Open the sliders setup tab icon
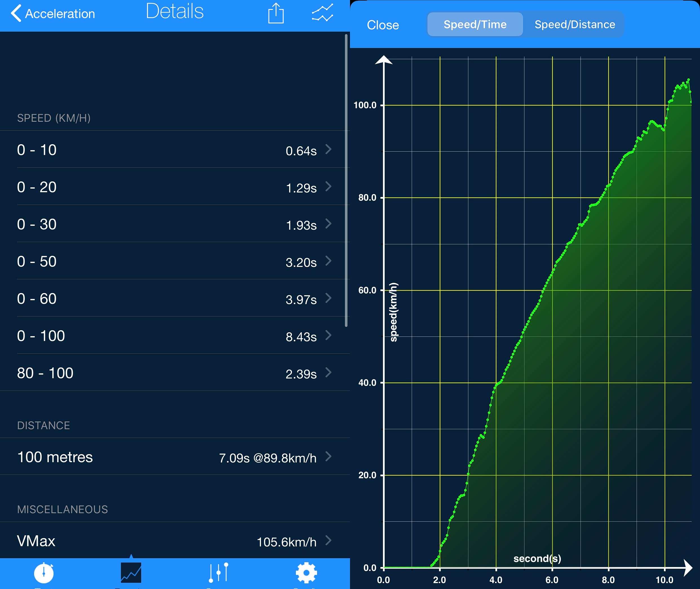The height and width of the screenshot is (589, 700). 218,573
